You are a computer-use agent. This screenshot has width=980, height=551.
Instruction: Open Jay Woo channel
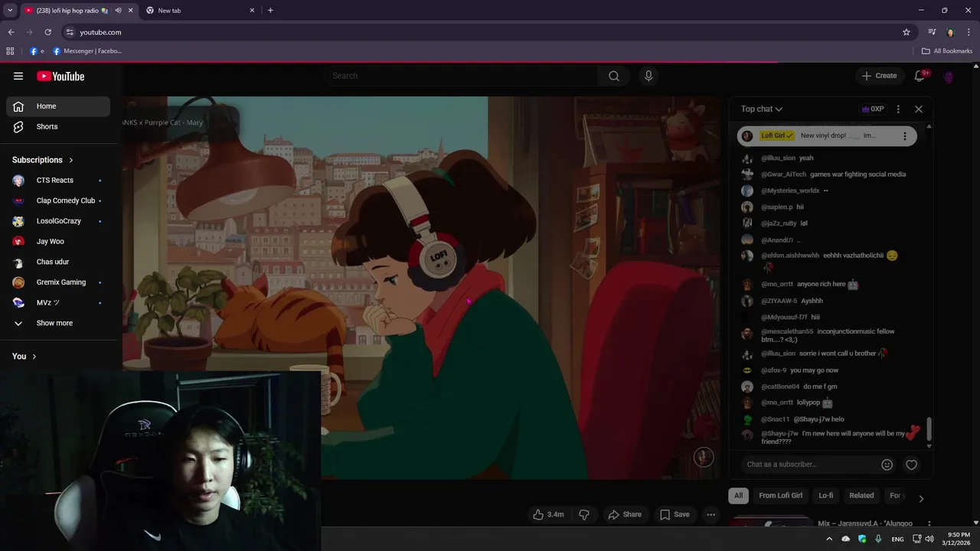coord(57,241)
